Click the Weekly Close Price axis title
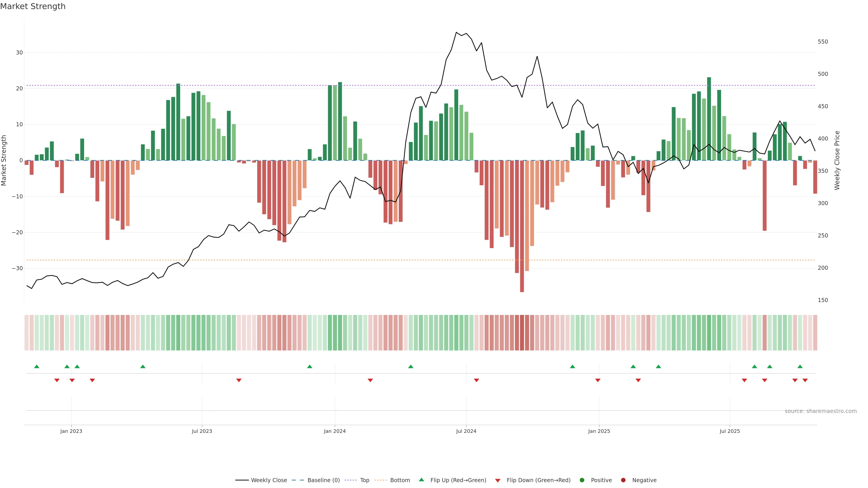Image resolution: width=868 pixels, height=488 pixels. pos(837,160)
